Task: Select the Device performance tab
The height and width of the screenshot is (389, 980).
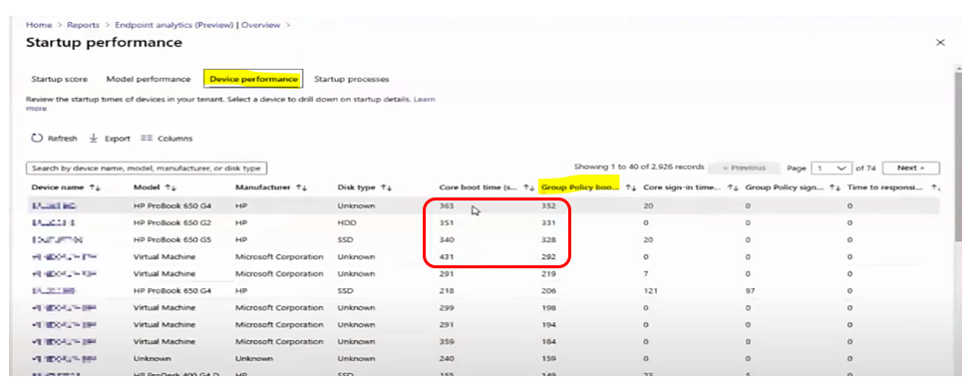Action: [x=253, y=80]
